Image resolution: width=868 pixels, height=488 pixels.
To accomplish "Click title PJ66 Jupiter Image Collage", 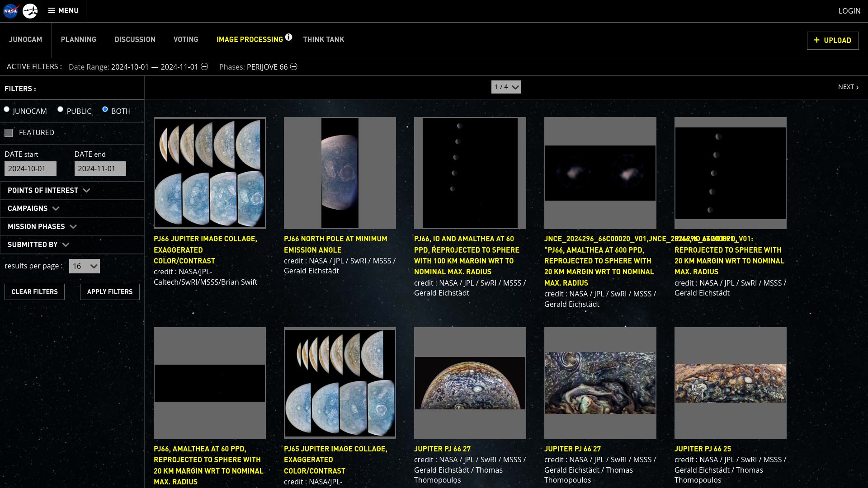I will coord(205,250).
